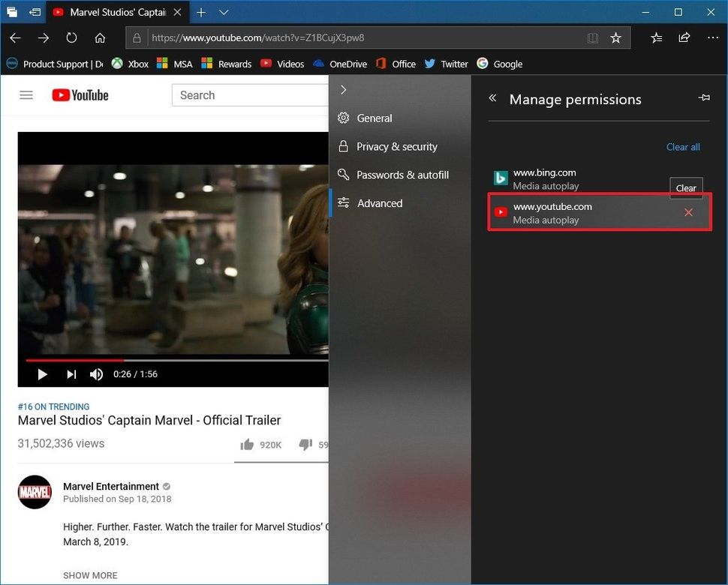Expand the video description with SHOW MORE
Screen dimensions: 728x585
click(x=90, y=575)
